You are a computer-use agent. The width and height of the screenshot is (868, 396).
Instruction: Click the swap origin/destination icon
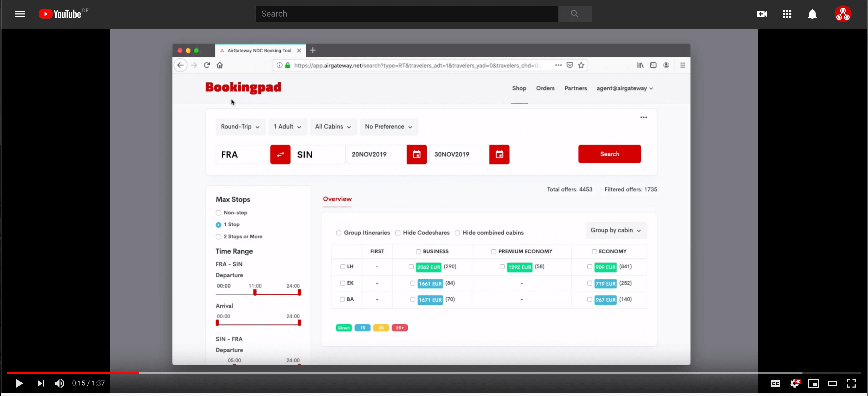pyautogui.click(x=280, y=154)
